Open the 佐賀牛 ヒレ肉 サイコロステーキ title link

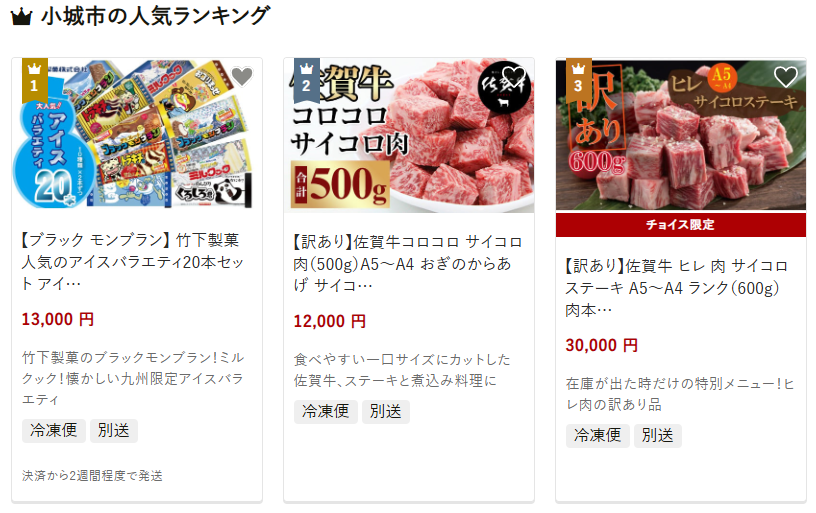click(x=677, y=288)
